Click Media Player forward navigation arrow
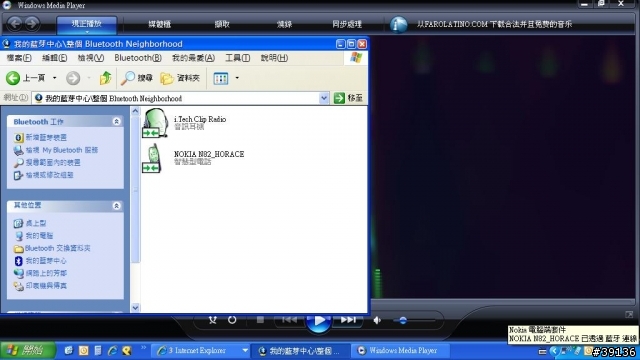The height and width of the screenshot is (360, 640). tap(31, 24)
